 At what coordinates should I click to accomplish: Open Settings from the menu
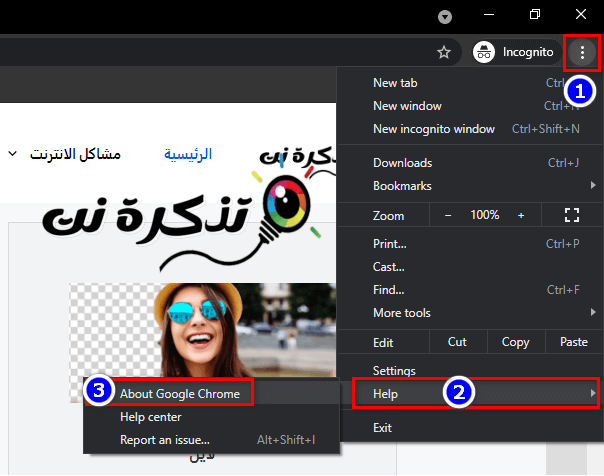point(469,371)
